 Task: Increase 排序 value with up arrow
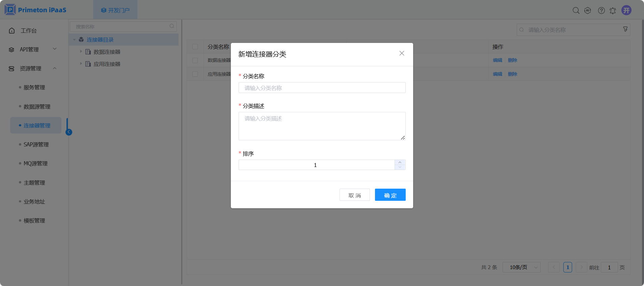pyautogui.click(x=400, y=163)
